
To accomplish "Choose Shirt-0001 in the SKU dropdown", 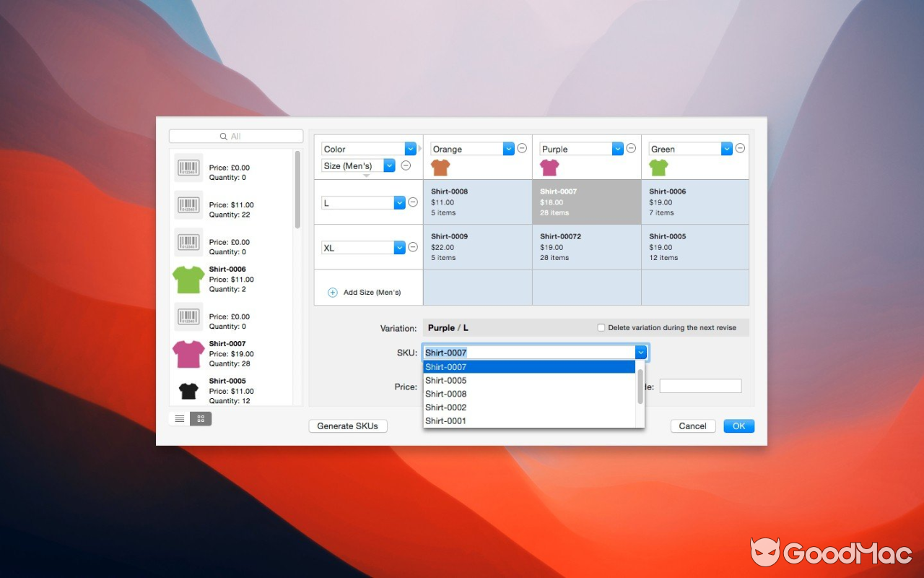I will pyautogui.click(x=445, y=420).
